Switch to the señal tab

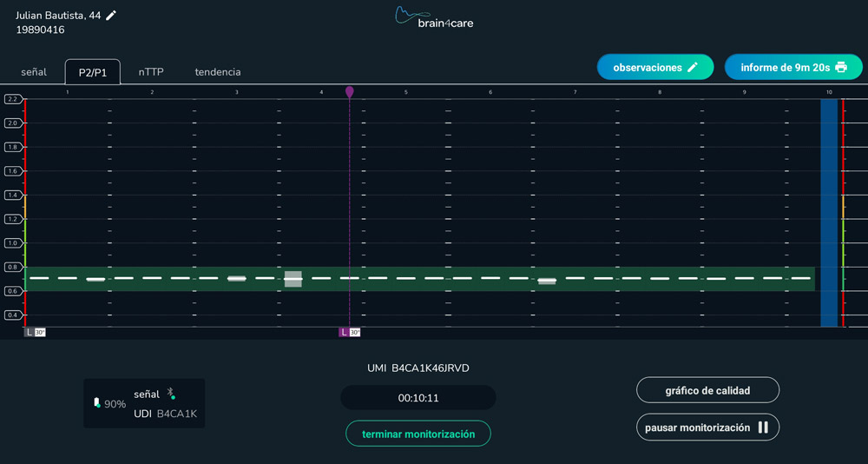34,72
